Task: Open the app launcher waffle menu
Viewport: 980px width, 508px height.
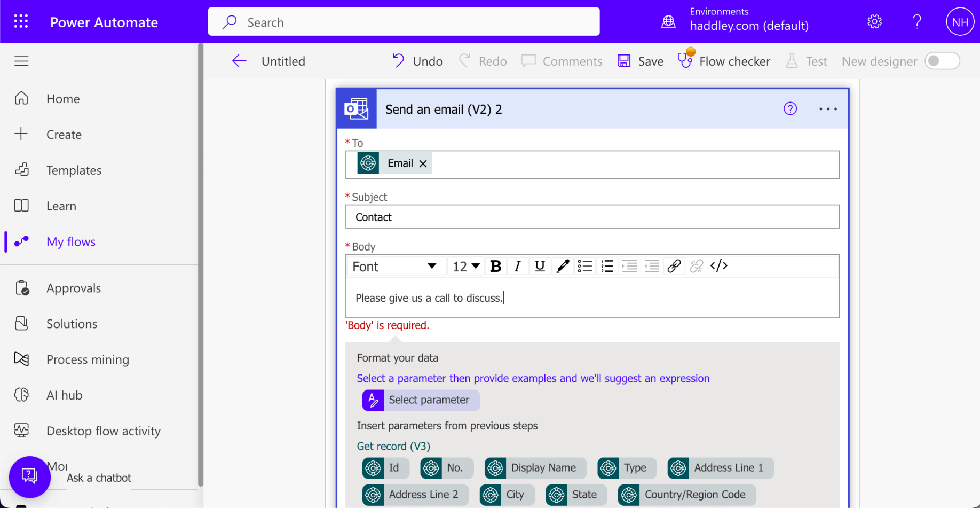Action: [21, 21]
